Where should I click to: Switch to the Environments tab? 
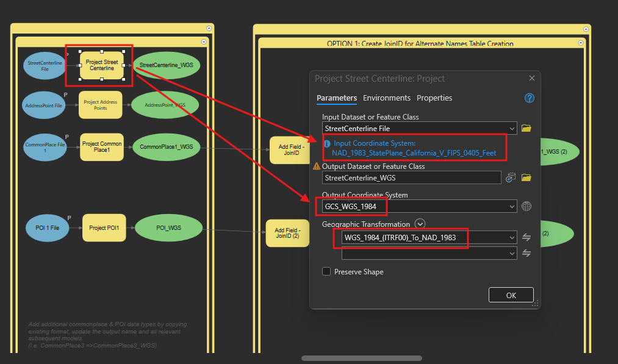(x=387, y=98)
